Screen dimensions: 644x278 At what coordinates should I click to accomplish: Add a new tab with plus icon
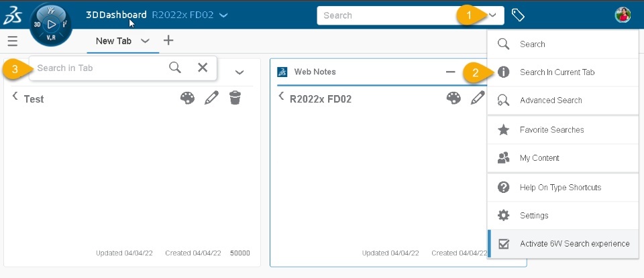click(x=168, y=40)
